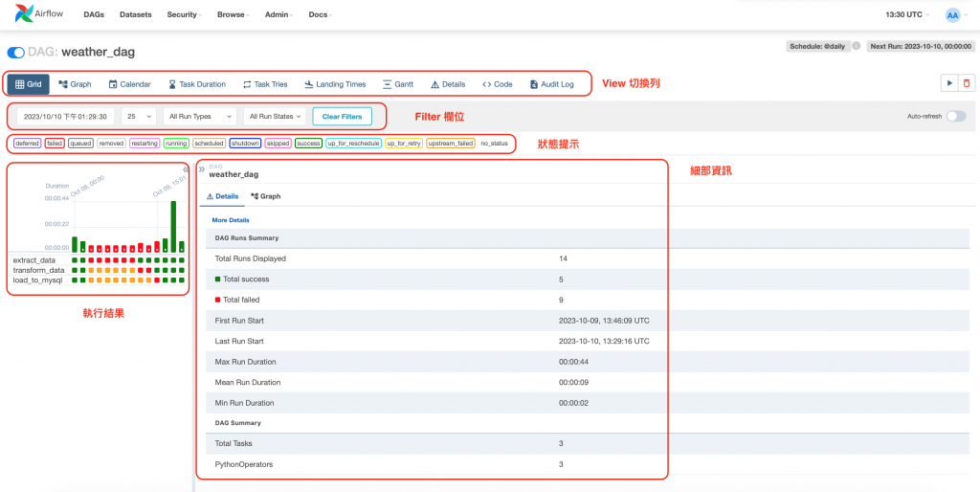
Task: Expand the Docs menu
Action: 321,14
